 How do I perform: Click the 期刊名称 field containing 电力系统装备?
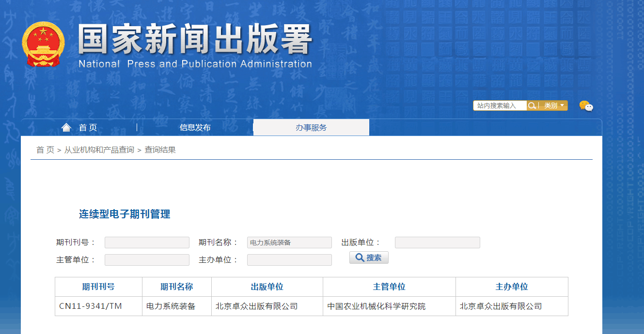pos(289,243)
